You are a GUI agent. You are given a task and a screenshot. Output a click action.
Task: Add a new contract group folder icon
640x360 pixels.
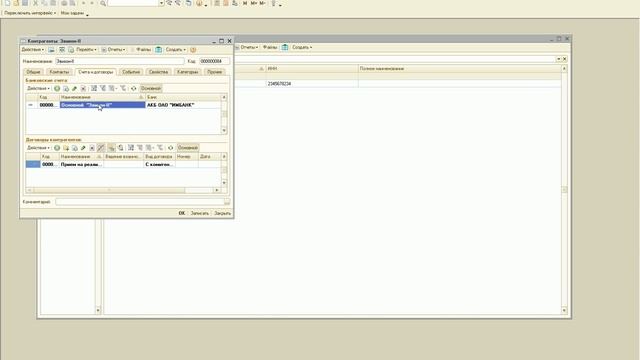[x=66, y=148]
